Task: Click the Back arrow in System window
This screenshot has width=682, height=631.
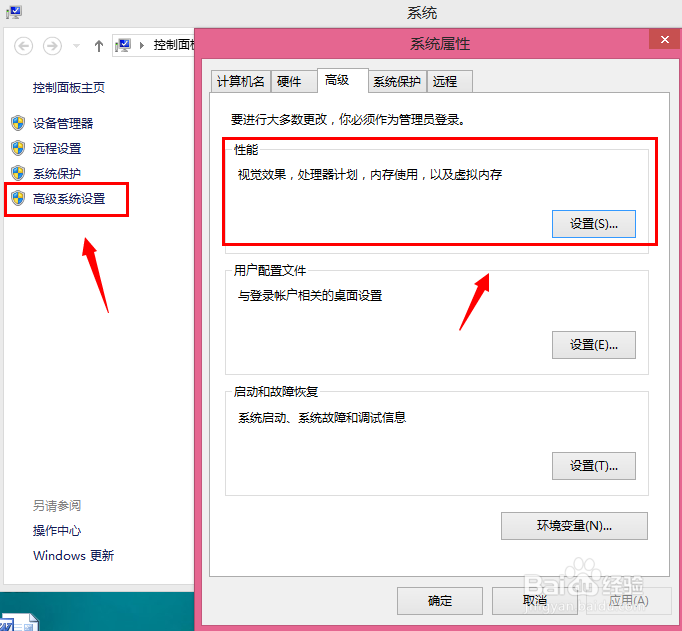Action: tap(23, 46)
